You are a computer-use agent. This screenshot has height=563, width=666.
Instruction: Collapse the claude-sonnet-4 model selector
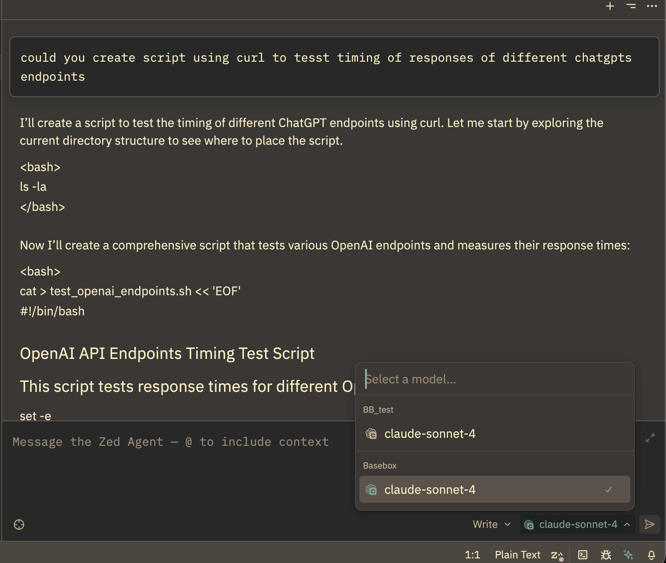point(577,524)
